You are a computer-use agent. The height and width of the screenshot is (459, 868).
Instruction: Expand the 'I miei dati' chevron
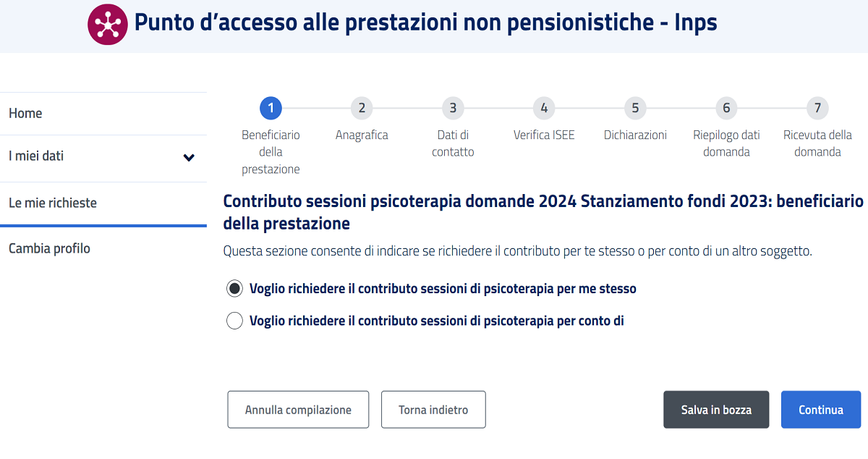[189, 157]
